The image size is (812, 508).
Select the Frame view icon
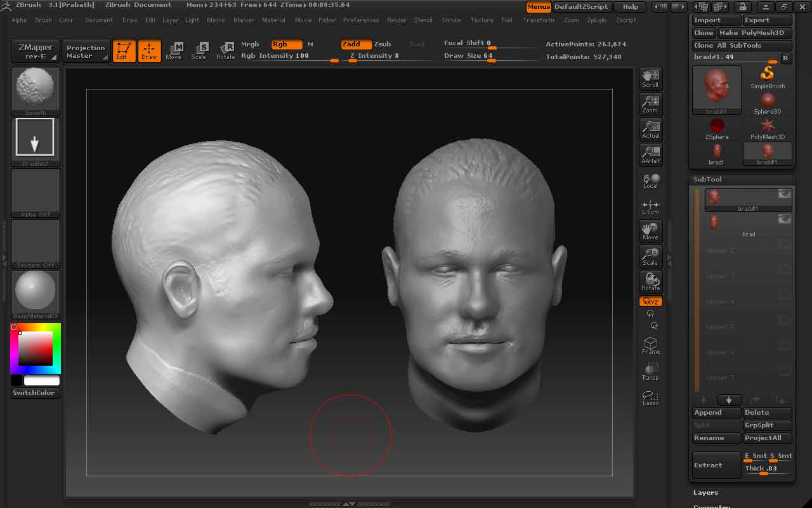pyautogui.click(x=650, y=345)
